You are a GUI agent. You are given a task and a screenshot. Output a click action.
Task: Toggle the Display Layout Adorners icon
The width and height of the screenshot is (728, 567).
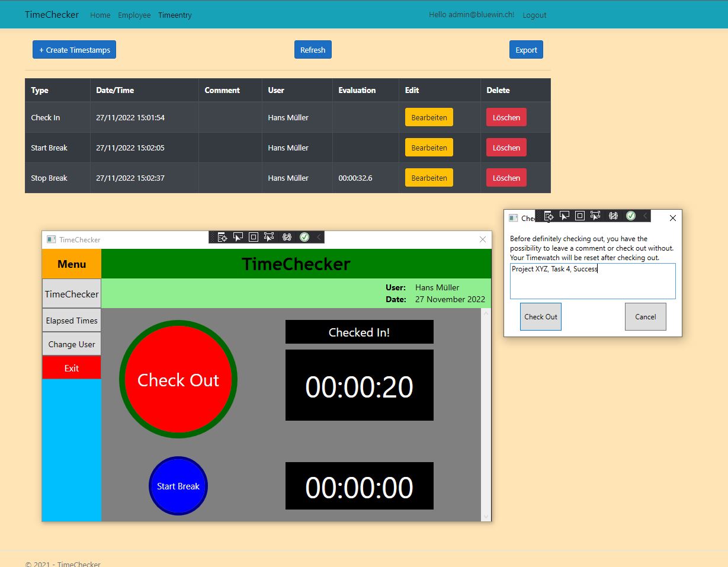pyautogui.click(x=253, y=237)
